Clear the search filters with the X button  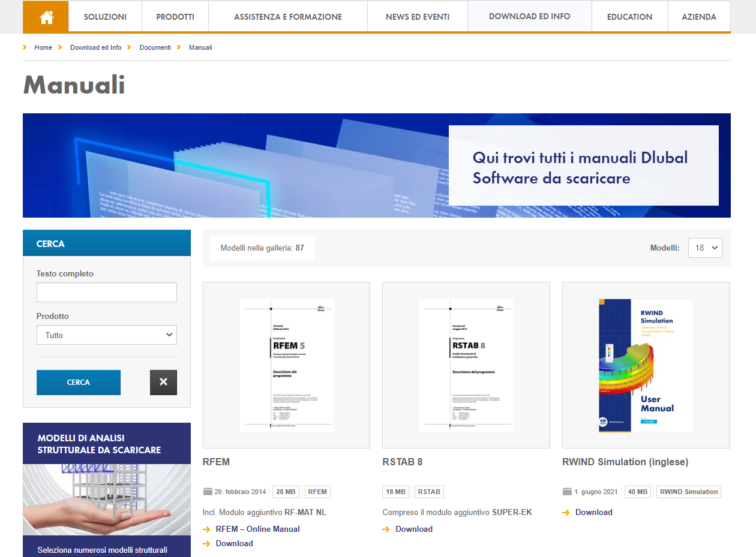(x=163, y=382)
